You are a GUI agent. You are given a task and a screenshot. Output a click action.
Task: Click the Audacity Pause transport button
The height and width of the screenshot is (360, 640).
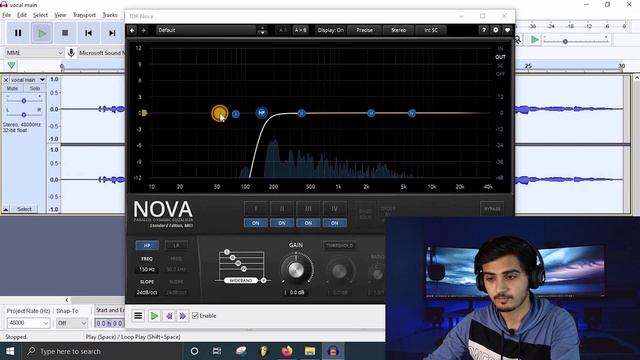tap(18, 33)
